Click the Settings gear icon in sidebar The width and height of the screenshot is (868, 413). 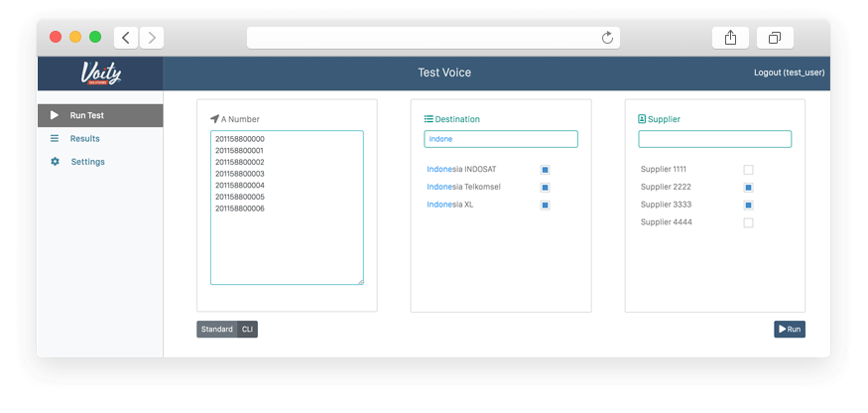point(55,162)
